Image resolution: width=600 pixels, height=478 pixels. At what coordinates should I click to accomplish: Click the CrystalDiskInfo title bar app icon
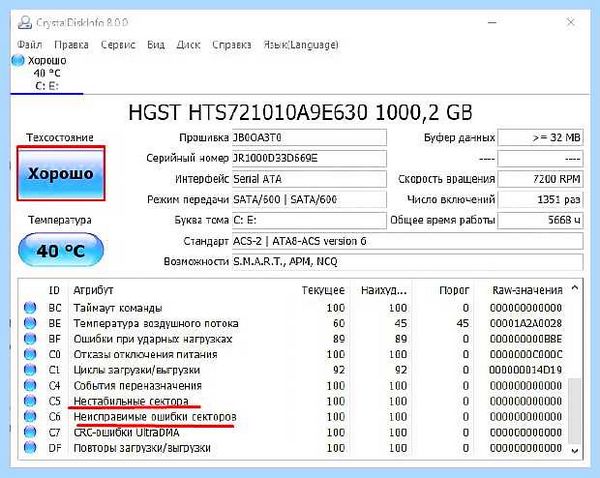point(24,23)
